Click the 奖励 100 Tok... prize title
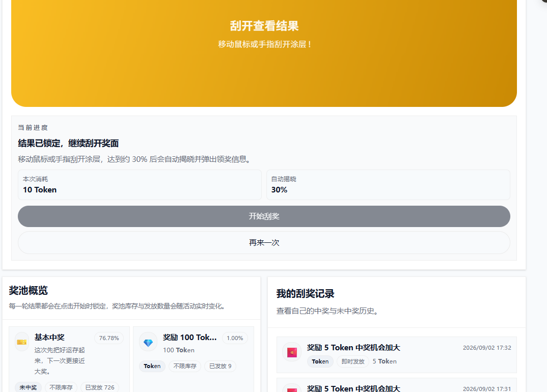The height and width of the screenshot is (392, 547). pyautogui.click(x=190, y=337)
